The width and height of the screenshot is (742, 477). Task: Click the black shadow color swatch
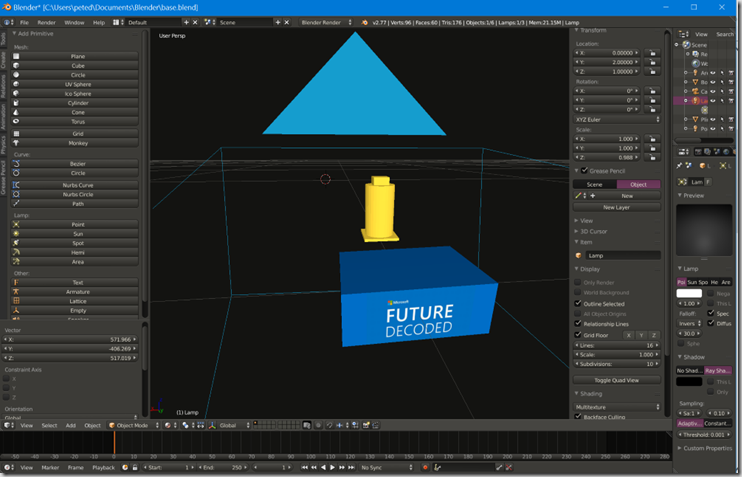pos(689,381)
